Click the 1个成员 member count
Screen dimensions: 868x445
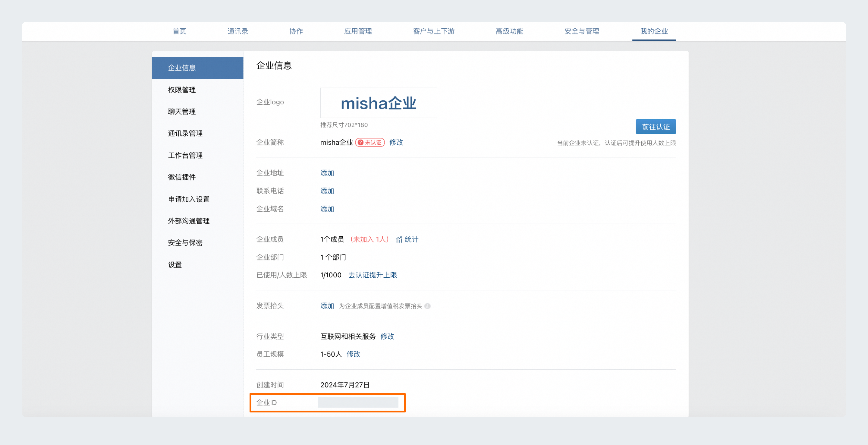tap(332, 239)
